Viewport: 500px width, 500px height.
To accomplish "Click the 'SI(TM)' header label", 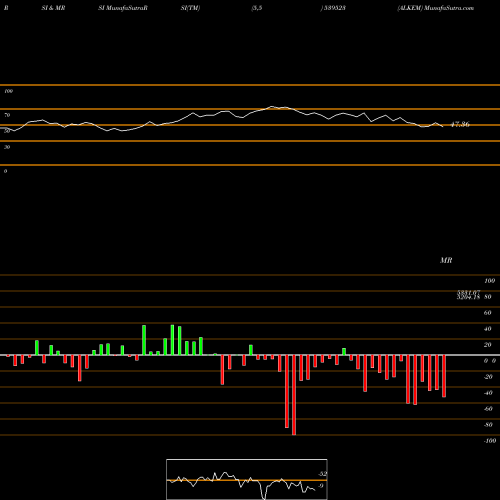I will click(190, 8).
